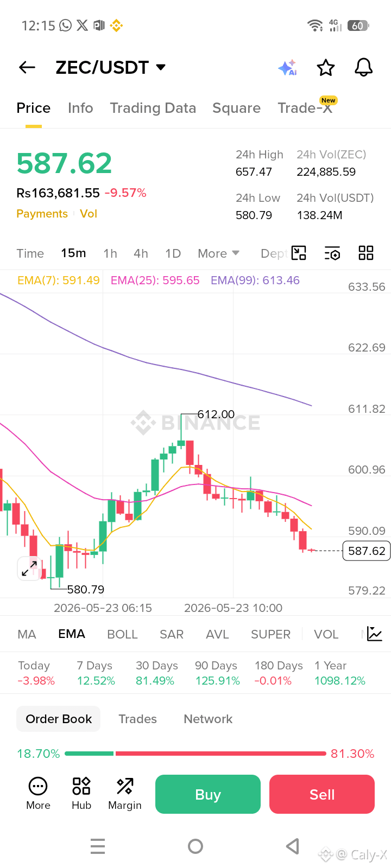Open the Margin trading icon

click(x=125, y=794)
